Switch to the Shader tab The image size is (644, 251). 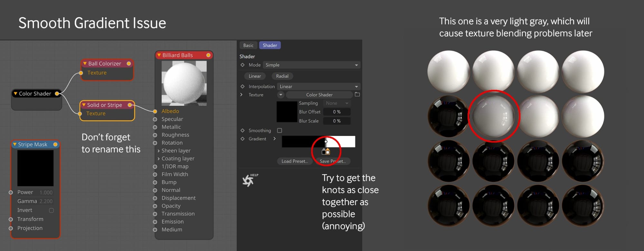270,45
